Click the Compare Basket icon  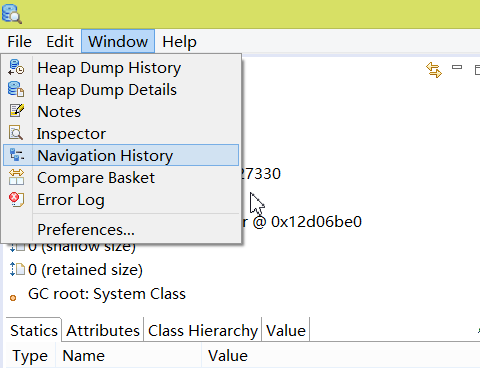[x=16, y=177]
